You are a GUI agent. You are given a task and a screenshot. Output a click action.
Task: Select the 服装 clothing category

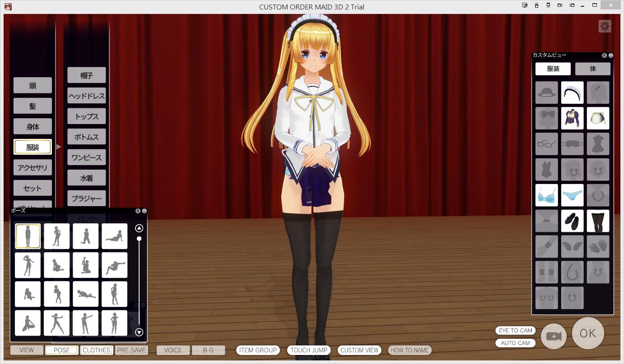point(33,147)
